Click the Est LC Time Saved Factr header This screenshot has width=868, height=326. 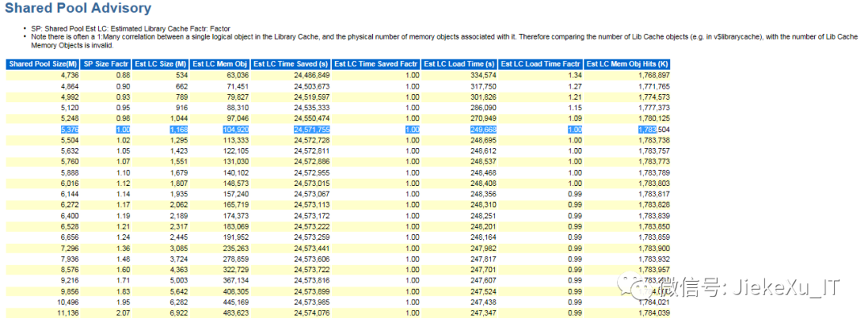(376, 64)
